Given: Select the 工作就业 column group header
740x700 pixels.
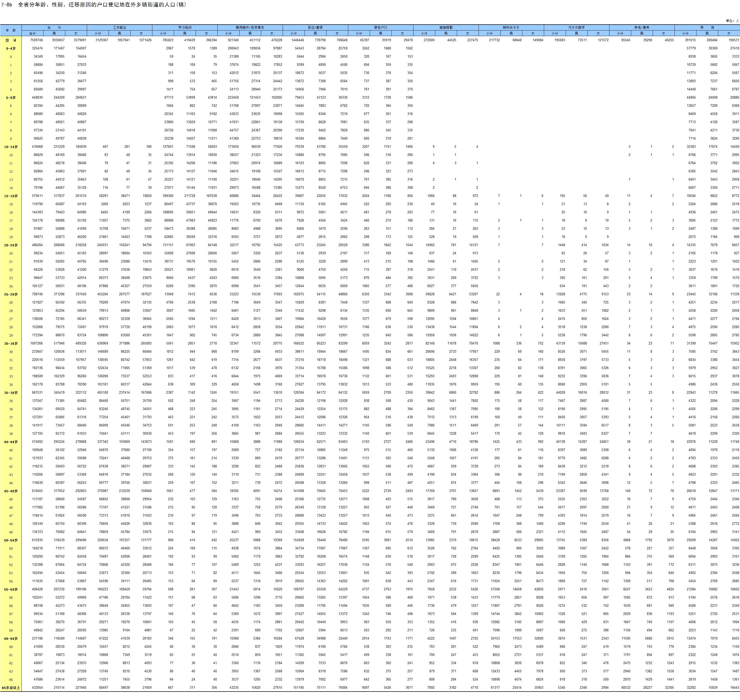Looking at the screenshot, I should [x=119, y=28].
